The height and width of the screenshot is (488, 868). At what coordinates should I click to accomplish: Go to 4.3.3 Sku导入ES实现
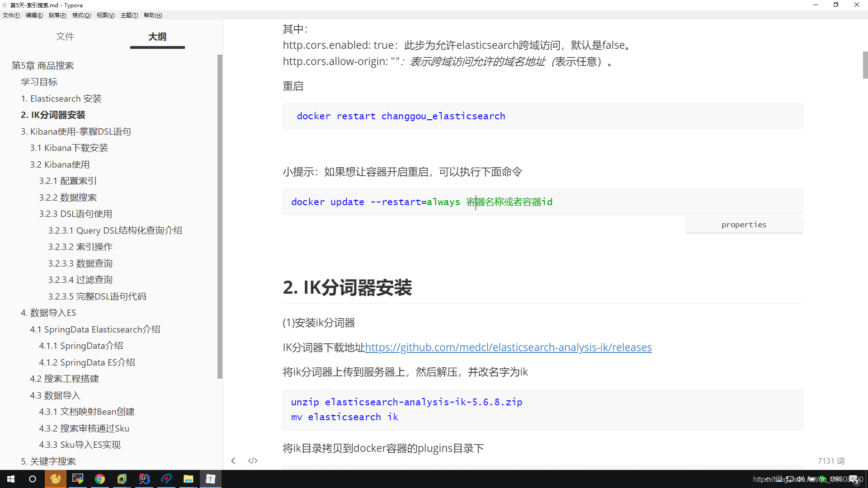(x=80, y=445)
